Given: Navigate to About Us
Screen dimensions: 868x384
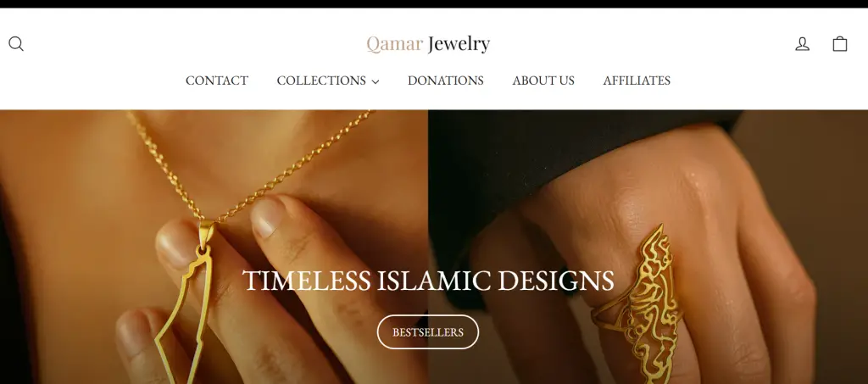Looking at the screenshot, I should click(543, 81).
